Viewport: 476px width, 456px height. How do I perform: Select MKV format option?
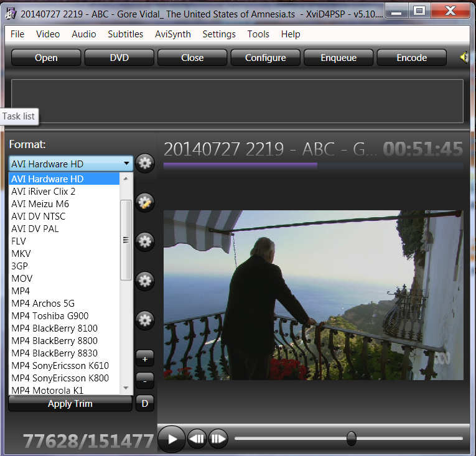tap(64, 253)
